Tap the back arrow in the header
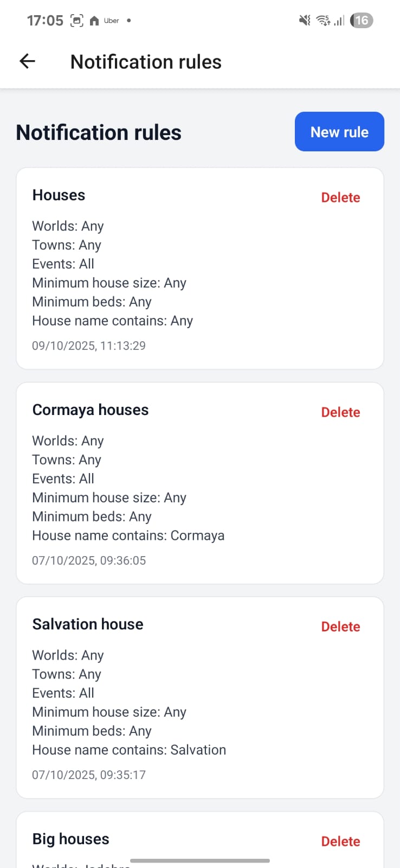The image size is (400, 868). 27,61
